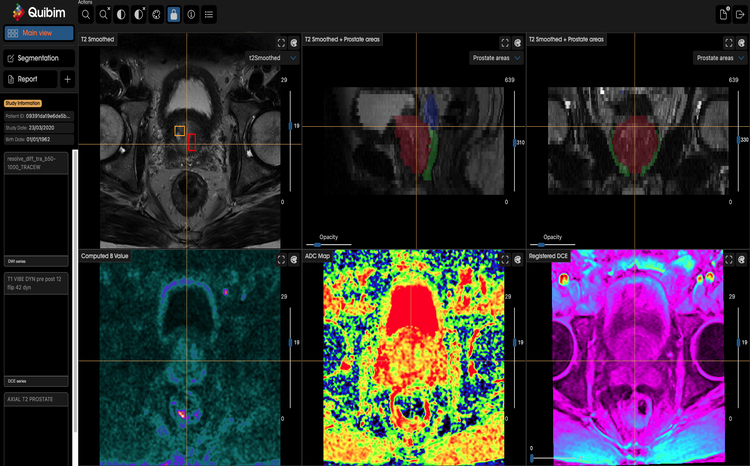Open the document notifications icon
The image size is (750, 466).
pyautogui.click(x=721, y=14)
